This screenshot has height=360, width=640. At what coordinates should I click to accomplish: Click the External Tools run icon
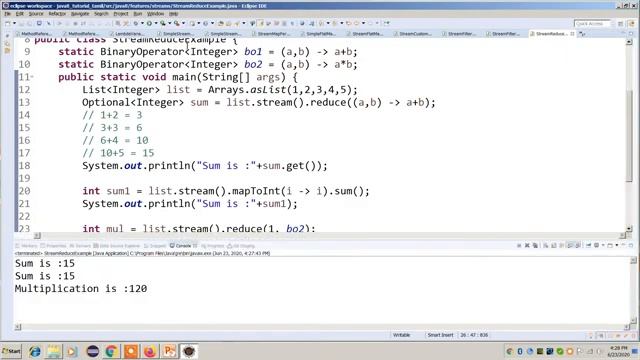[177, 24]
